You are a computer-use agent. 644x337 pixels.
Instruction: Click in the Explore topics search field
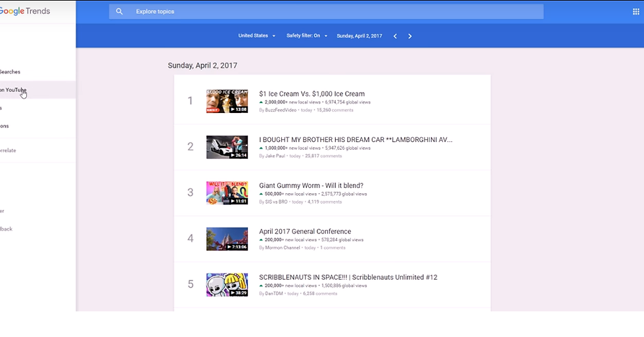click(326, 11)
